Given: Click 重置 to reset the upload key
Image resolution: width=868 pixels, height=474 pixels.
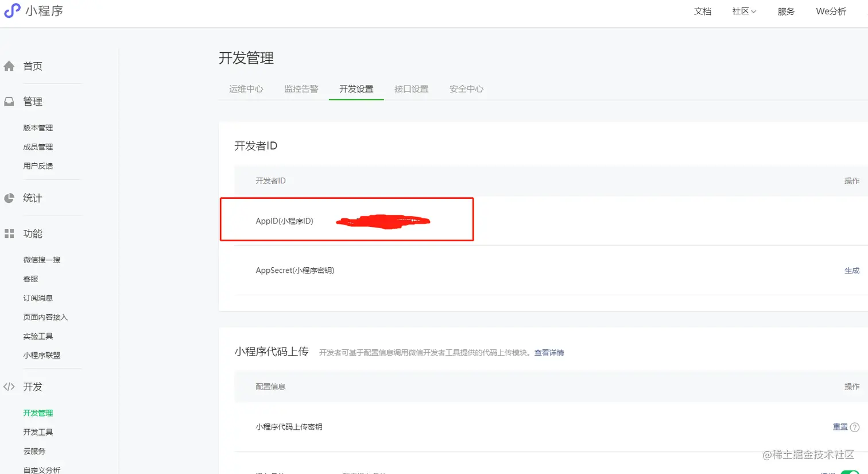Looking at the screenshot, I should (840, 427).
